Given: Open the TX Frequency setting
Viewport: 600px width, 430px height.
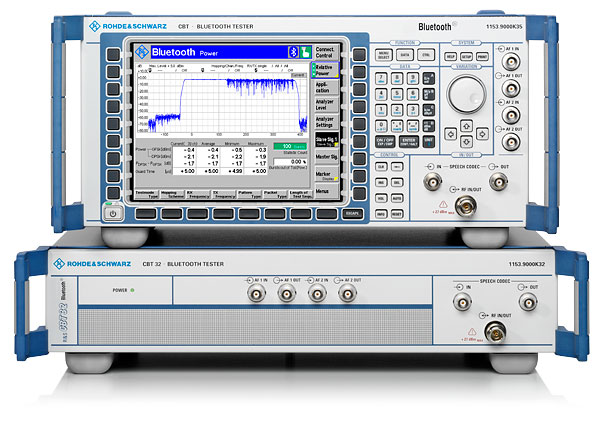Looking at the screenshot, I should coord(223,194).
